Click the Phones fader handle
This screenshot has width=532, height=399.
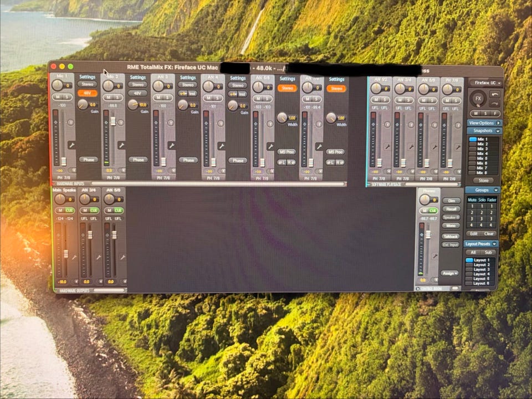coord(428,234)
